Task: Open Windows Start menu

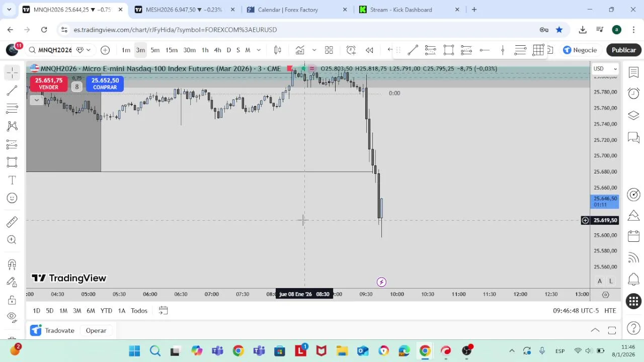Action: click(134, 350)
